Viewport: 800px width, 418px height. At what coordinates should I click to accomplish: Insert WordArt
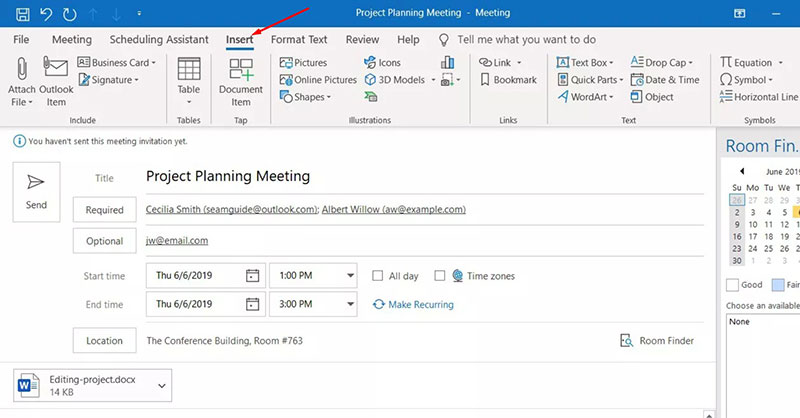[x=585, y=96]
